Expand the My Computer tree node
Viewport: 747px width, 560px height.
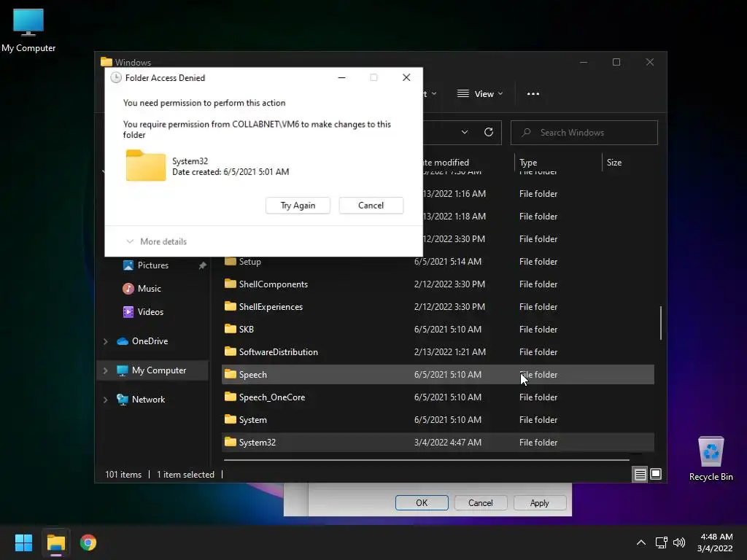tap(105, 370)
